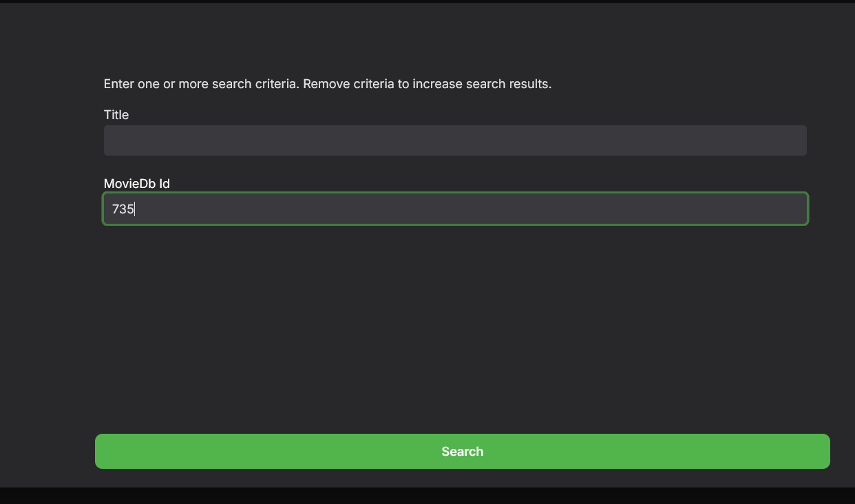Click inside the green-outlined input
Screen dimensions: 855x504
[x=454, y=209]
